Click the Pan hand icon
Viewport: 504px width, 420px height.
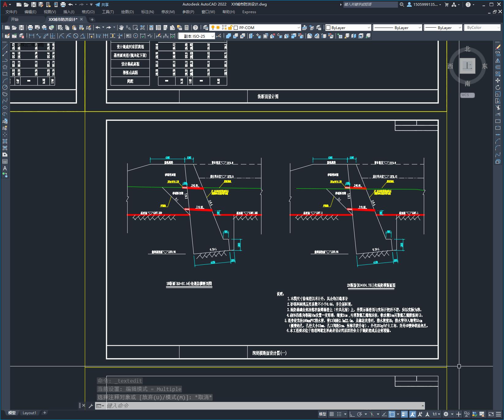pos(121,28)
